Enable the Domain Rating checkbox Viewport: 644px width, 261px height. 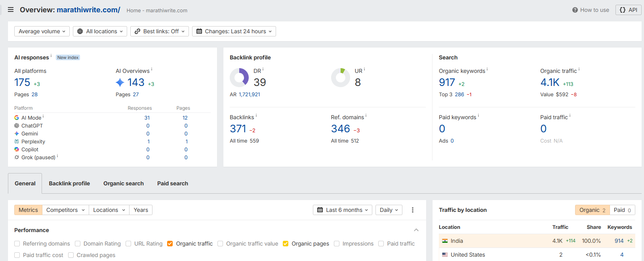(x=78, y=244)
